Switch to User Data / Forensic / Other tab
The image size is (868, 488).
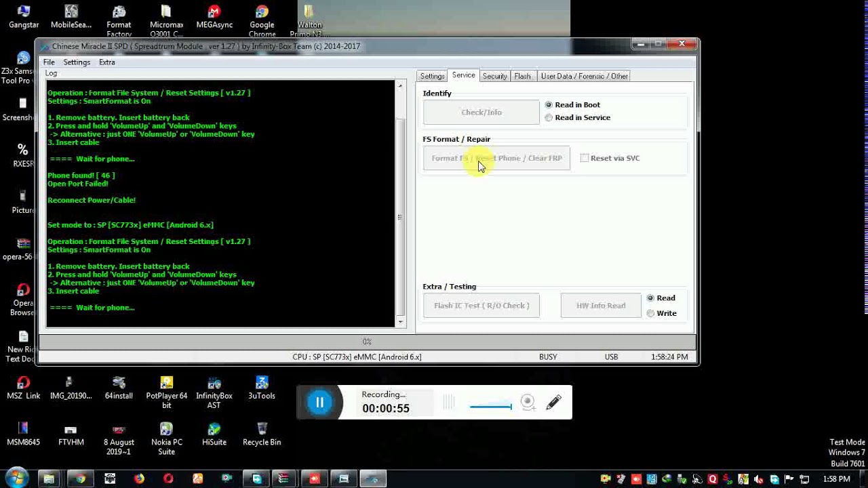[x=584, y=76]
